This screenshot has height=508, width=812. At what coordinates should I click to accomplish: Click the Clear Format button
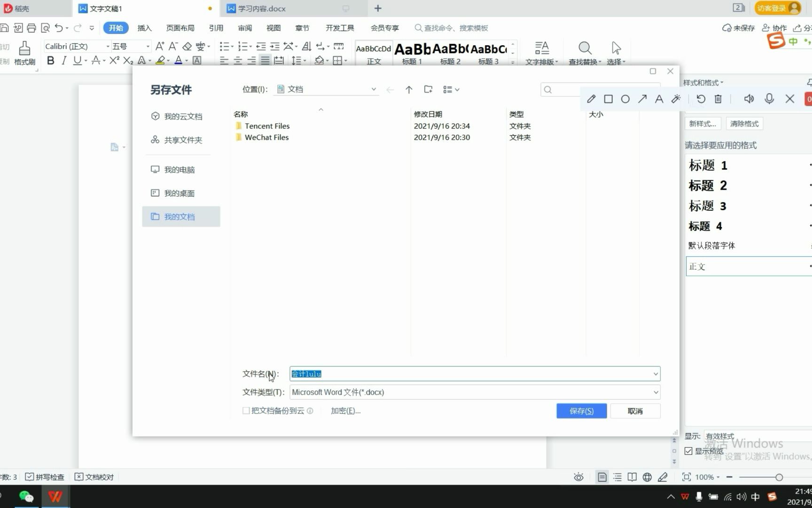pos(744,124)
